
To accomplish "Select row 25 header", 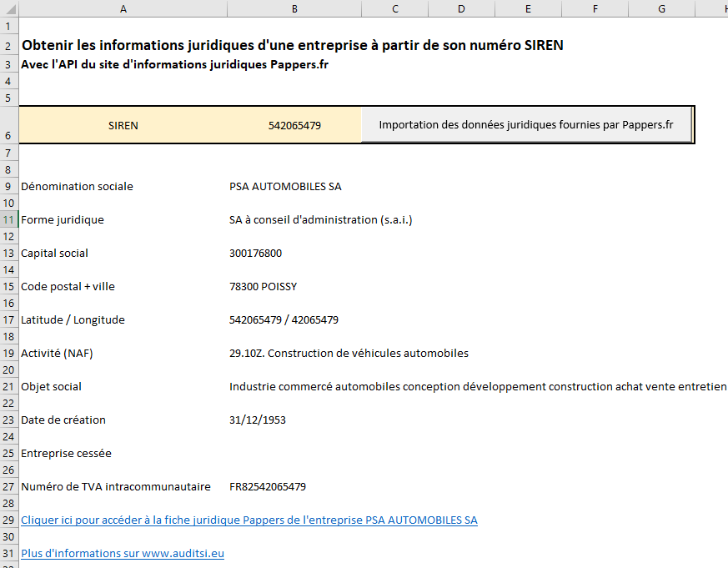I will pyautogui.click(x=8, y=453).
